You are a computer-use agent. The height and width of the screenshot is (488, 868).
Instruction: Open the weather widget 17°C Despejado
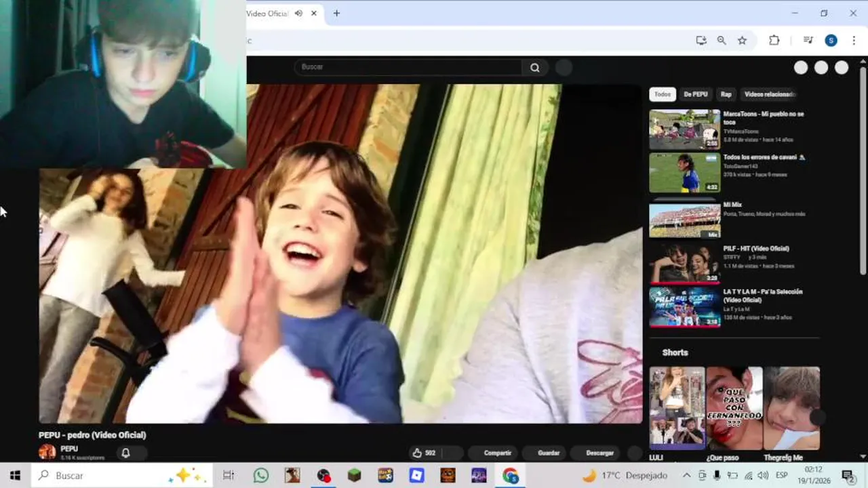tap(625, 476)
